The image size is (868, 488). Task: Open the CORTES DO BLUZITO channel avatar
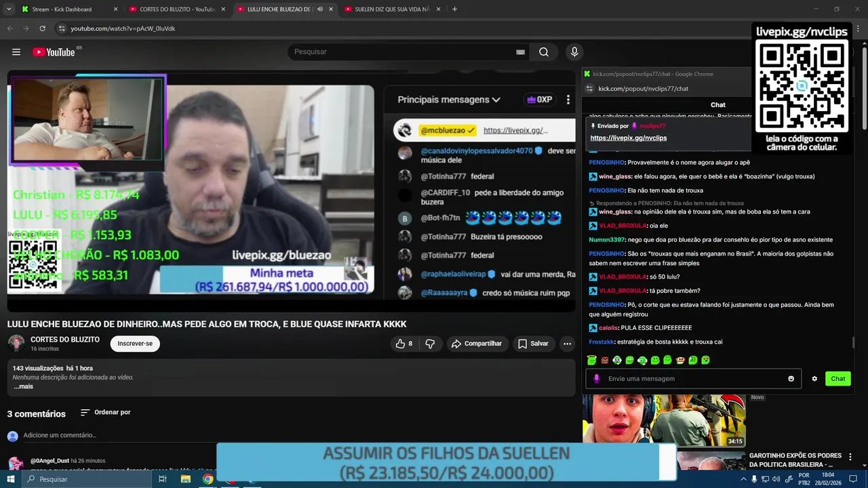pos(16,344)
